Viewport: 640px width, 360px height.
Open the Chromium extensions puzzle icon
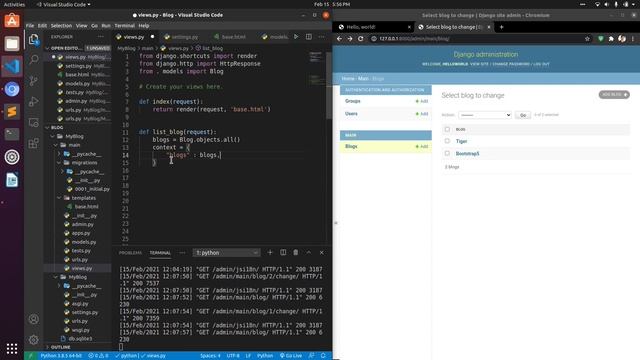611,39
